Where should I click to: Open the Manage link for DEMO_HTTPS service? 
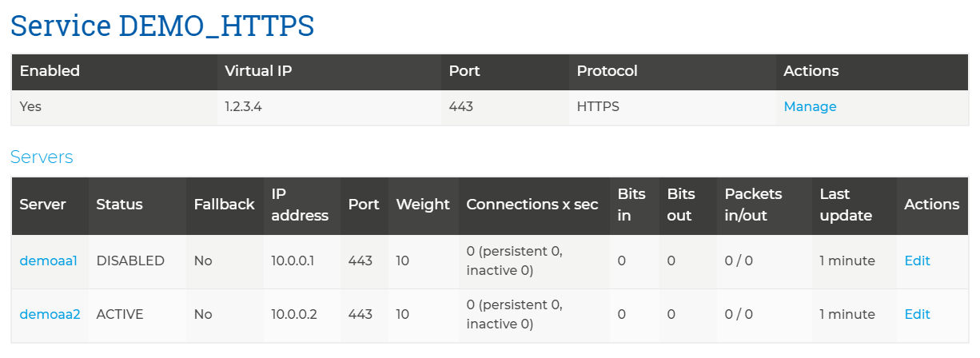810,106
